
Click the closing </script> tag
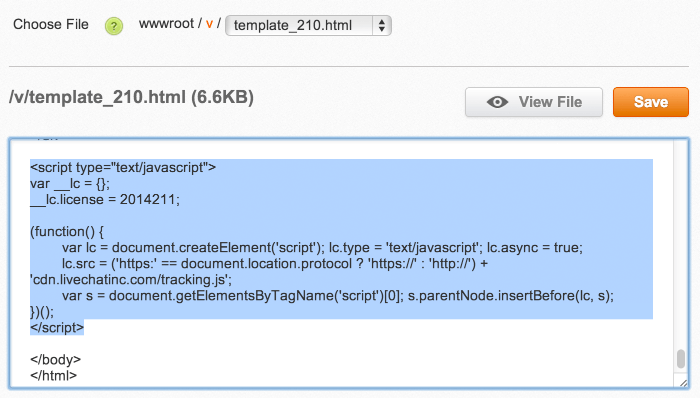pyautogui.click(x=57, y=328)
